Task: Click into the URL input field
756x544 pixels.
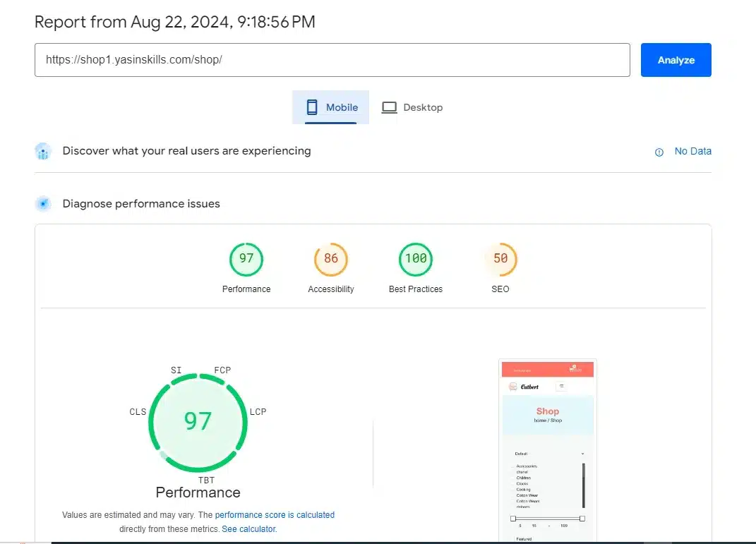Action: [332, 60]
